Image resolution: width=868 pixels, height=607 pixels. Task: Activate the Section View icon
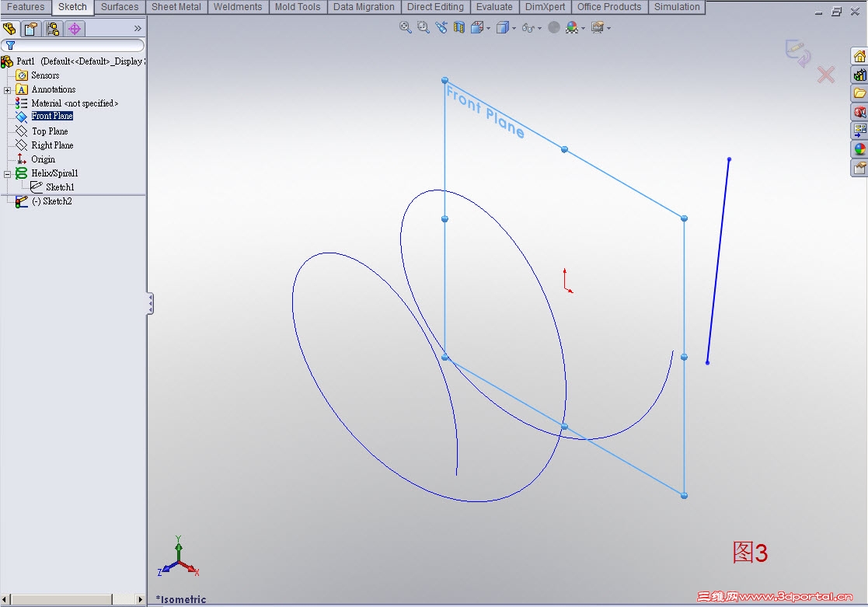[459, 27]
